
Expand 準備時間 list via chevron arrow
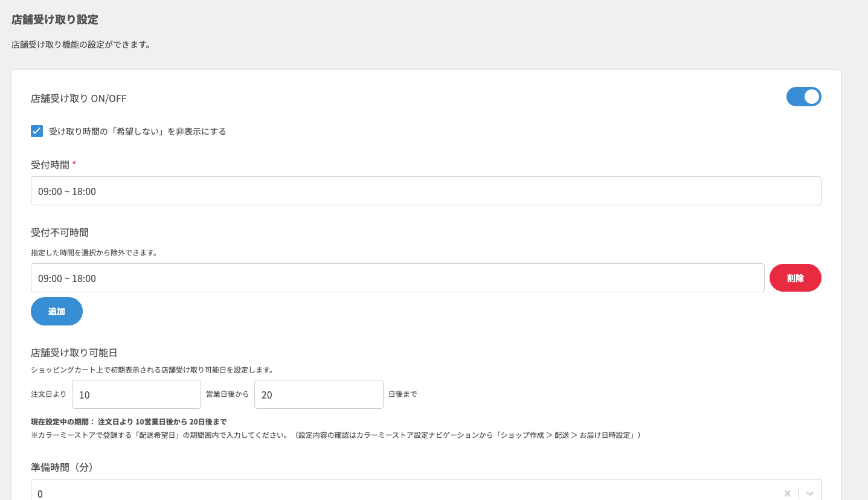pyautogui.click(x=810, y=493)
